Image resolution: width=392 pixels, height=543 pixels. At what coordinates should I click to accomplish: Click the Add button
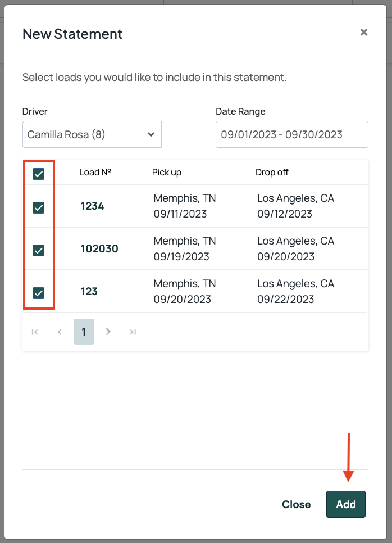pyautogui.click(x=345, y=504)
